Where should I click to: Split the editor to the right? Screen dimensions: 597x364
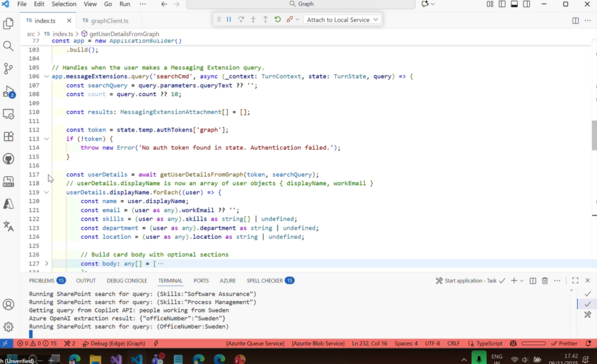click(575, 20)
